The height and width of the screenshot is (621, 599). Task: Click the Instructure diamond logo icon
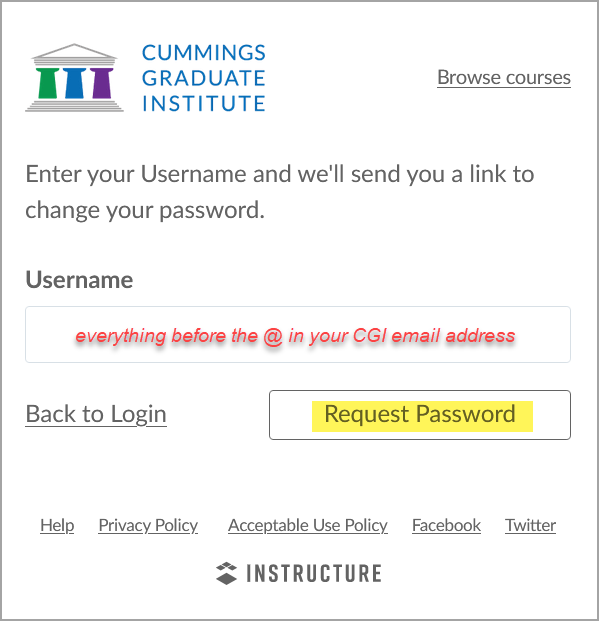coord(227,573)
